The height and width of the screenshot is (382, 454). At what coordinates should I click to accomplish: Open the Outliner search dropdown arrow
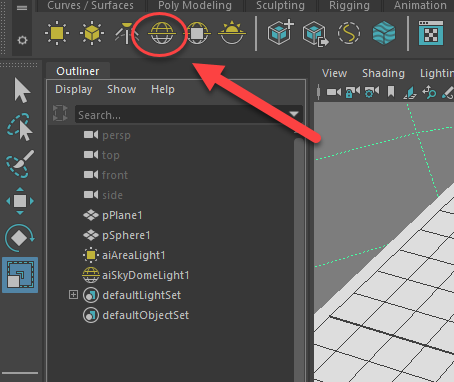point(294,114)
